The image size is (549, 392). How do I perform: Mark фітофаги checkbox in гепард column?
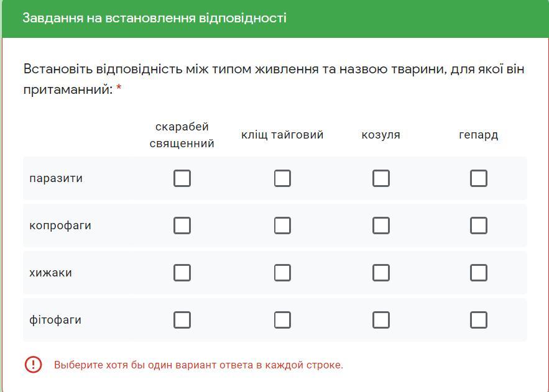(479, 320)
